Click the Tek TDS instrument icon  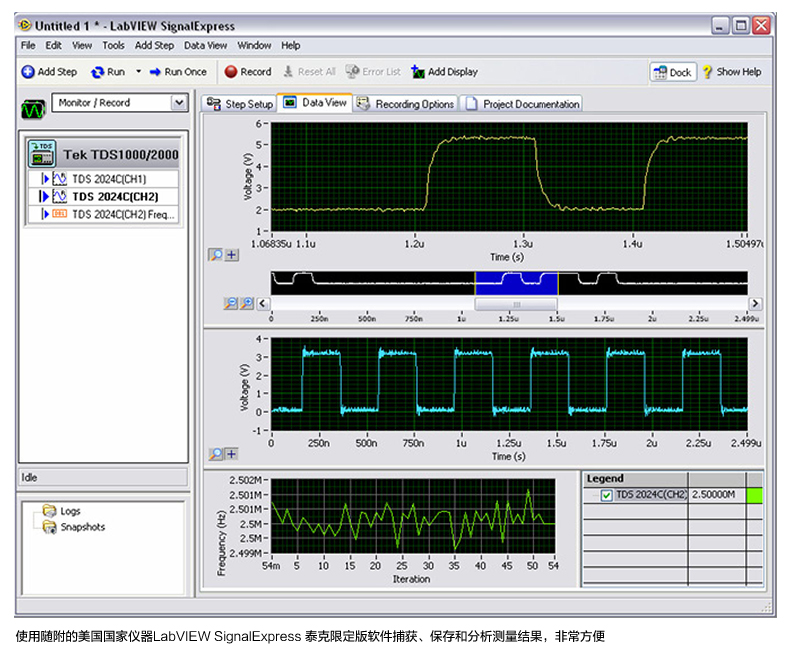42,154
